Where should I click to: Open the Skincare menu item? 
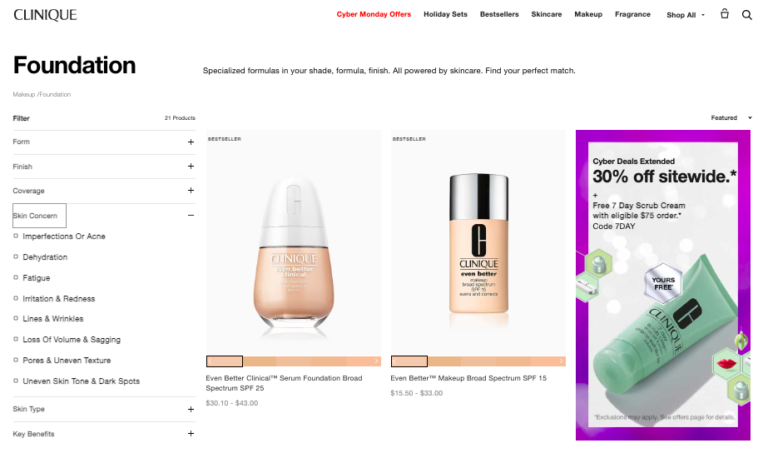546,14
